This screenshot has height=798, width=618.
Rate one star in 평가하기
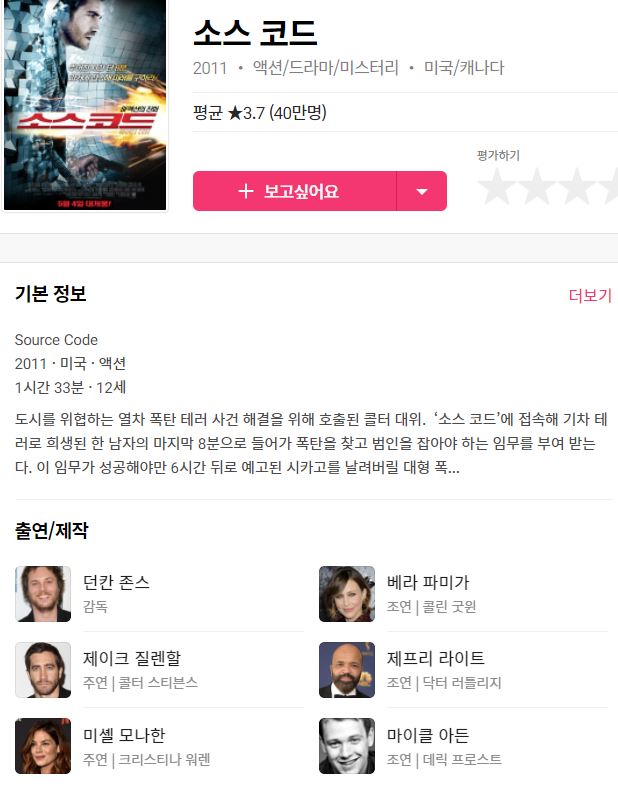click(496, 186)
